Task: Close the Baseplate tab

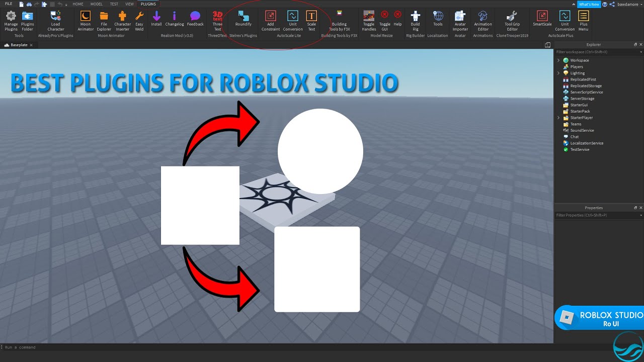Action: pos(31,45)
